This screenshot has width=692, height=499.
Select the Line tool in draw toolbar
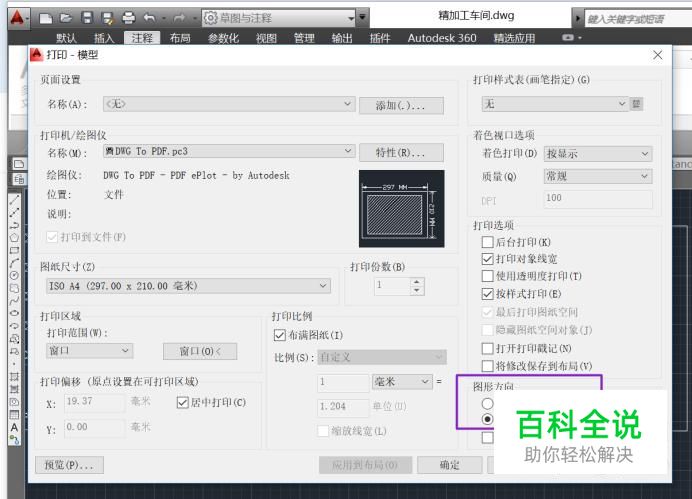click(15, 200)
